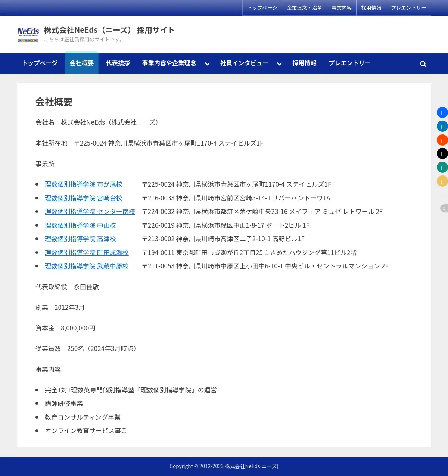Viewport: 448px width, 476px height.
Task: Expand the 事業内容や企業理念 submenu chevron
Action: coord(207,64)
